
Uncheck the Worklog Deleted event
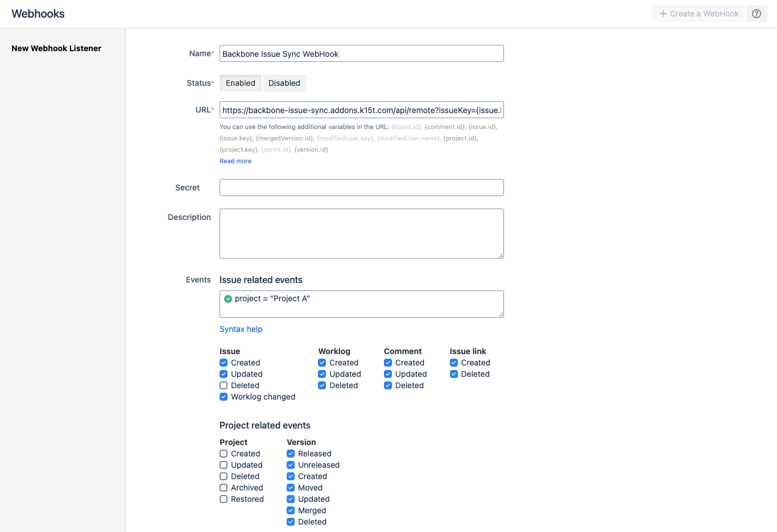[323, 385]
